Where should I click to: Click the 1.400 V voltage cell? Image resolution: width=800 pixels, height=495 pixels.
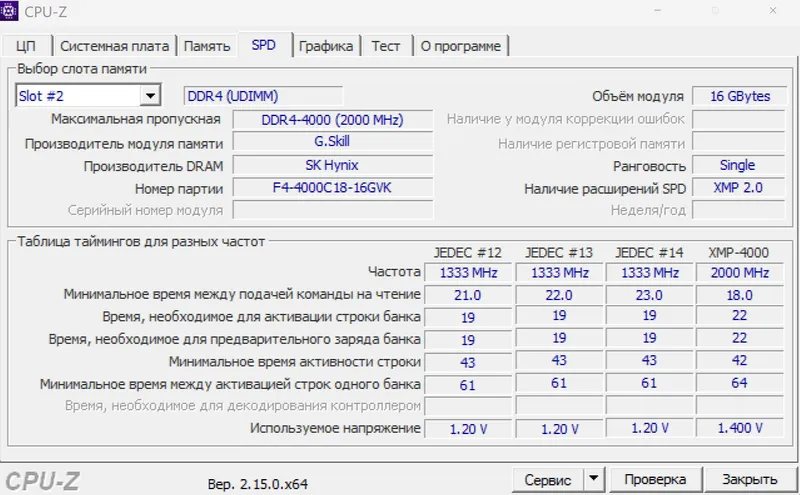click(740, 428)
